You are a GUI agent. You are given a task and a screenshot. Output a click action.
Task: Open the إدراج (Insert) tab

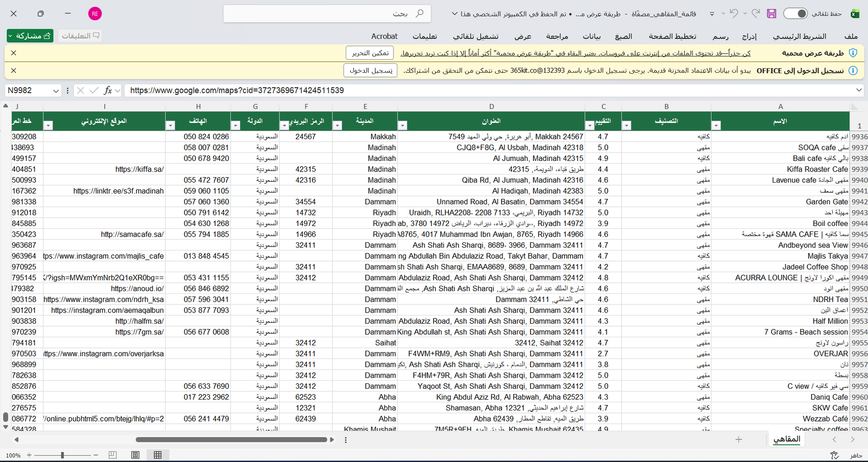[x=749, y=36]
